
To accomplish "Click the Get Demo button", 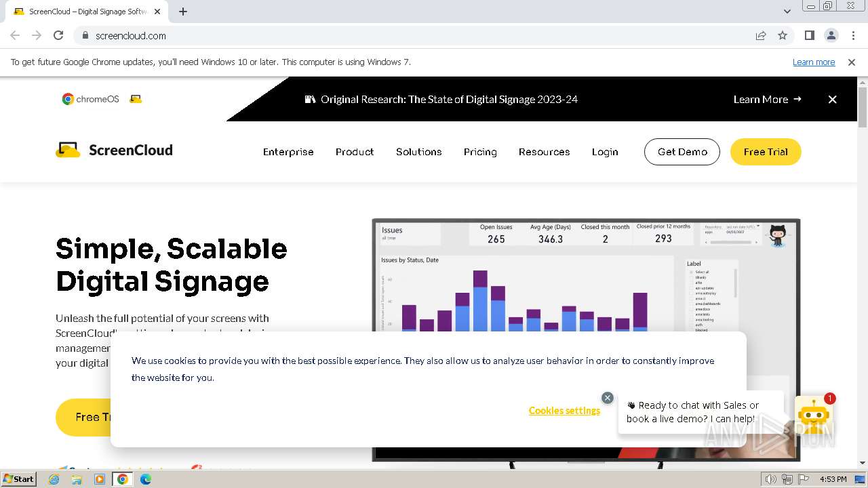I will coord(682,152).
